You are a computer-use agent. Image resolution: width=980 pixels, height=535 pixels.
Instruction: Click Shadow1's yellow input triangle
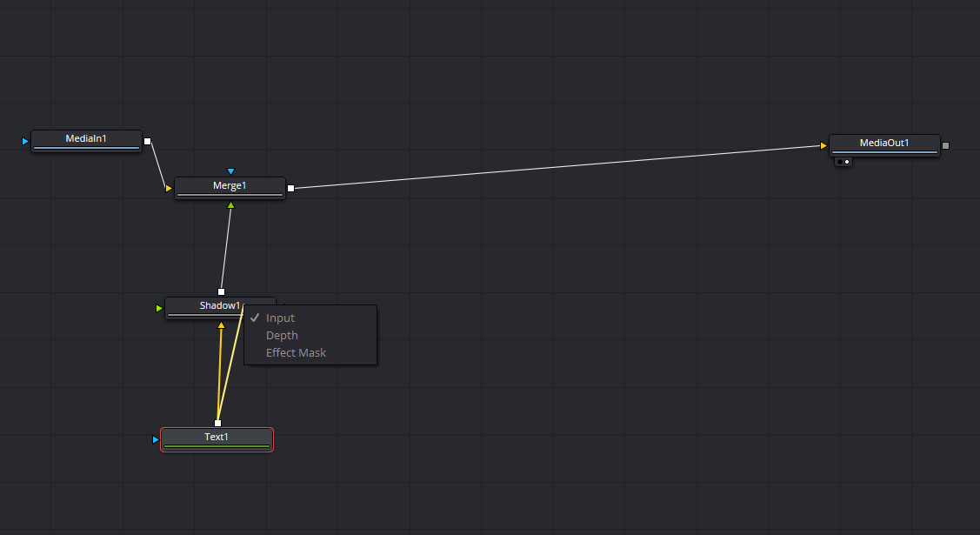pos(221,325)
